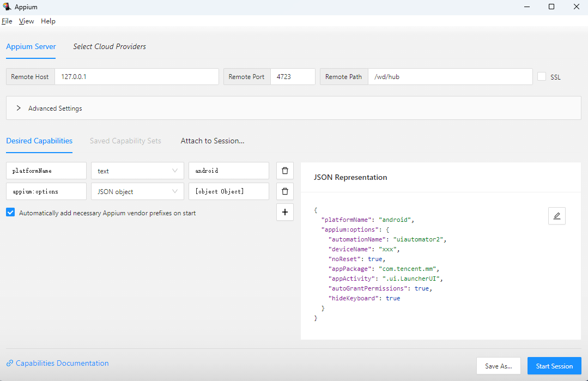588x381 pixels.
Task: Click the Save As button
Action: tap(499, 366)
